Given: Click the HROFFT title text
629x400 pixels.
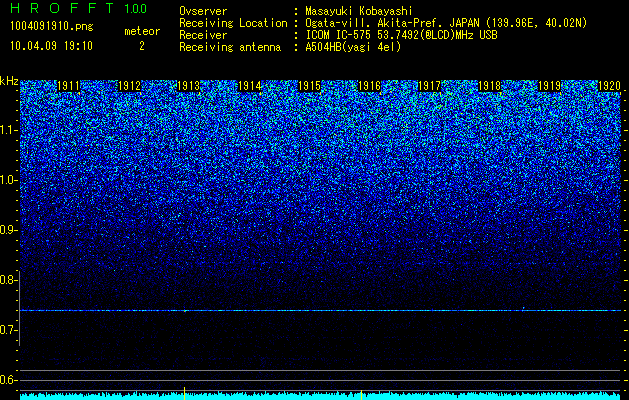Looking at the screenshot, I should 61,8.
